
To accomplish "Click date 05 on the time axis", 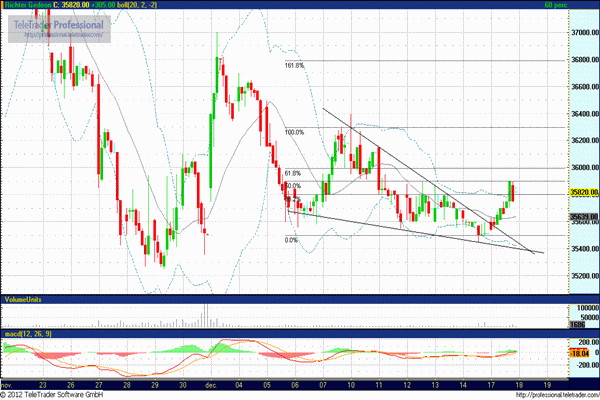I will (267, 385).
